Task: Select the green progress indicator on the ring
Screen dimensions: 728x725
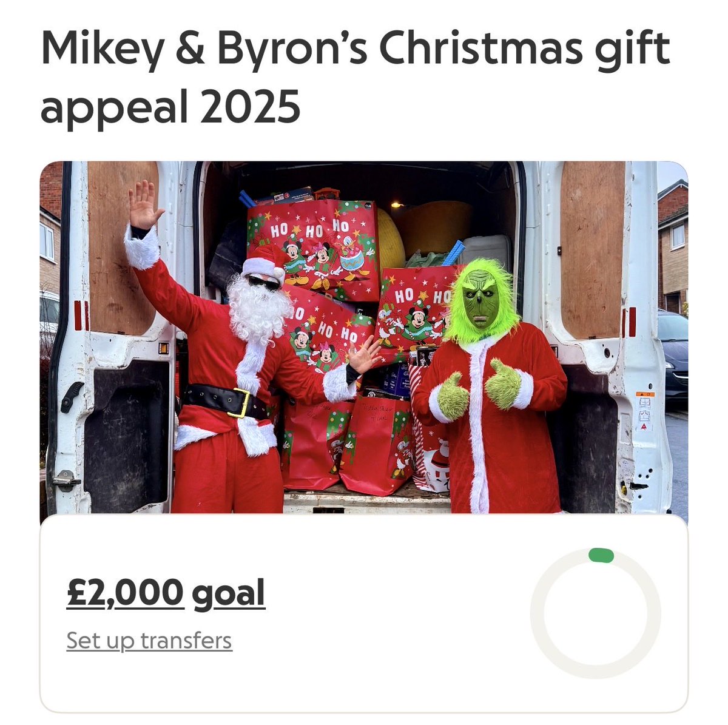Action: (601, 555)
